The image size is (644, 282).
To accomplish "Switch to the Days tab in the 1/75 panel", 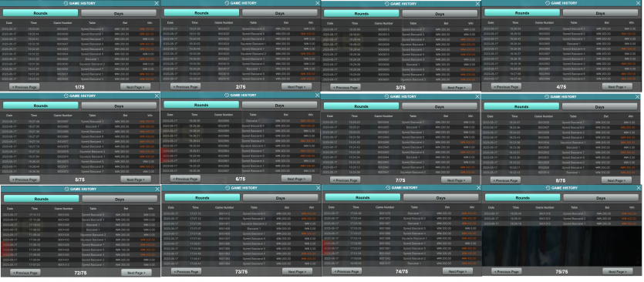I will pos(119,14).
